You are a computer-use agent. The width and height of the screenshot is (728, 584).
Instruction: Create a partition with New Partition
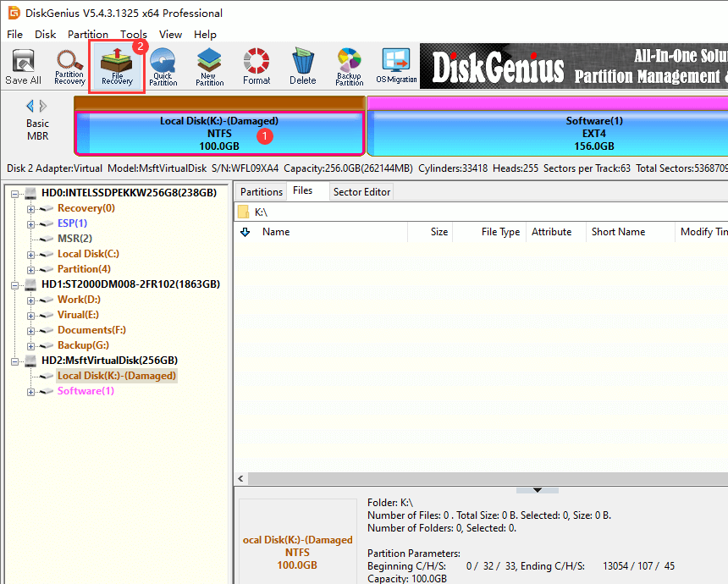[209, 67]
